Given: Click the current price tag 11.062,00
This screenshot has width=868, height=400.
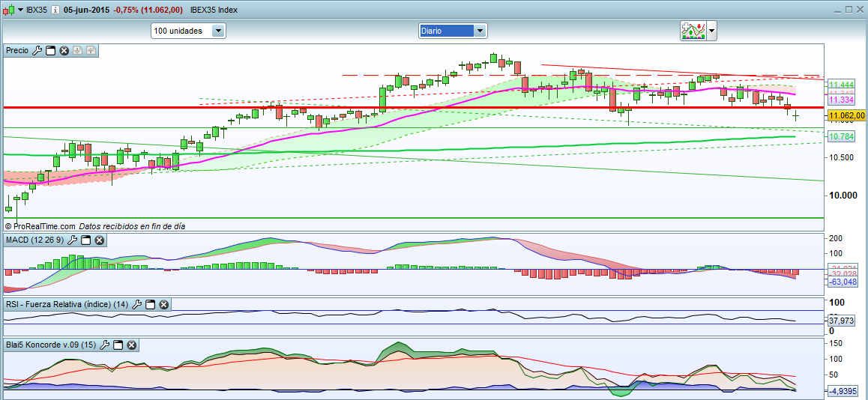Looking at the screenshot, I should [847, 115].
